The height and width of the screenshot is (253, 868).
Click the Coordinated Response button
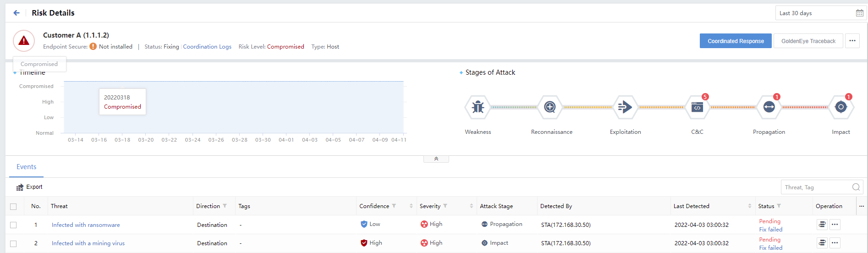point(735,41)
